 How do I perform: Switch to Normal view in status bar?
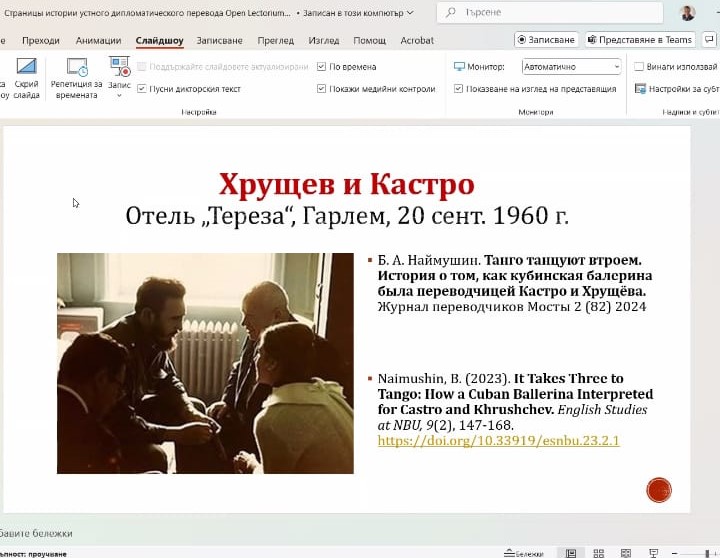click(571, 552)
